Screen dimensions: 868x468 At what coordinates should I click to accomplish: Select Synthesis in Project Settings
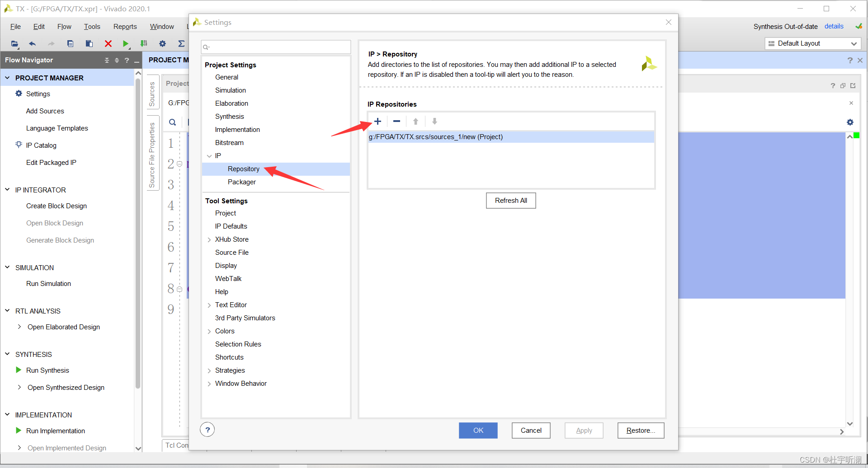coord(230,117)
